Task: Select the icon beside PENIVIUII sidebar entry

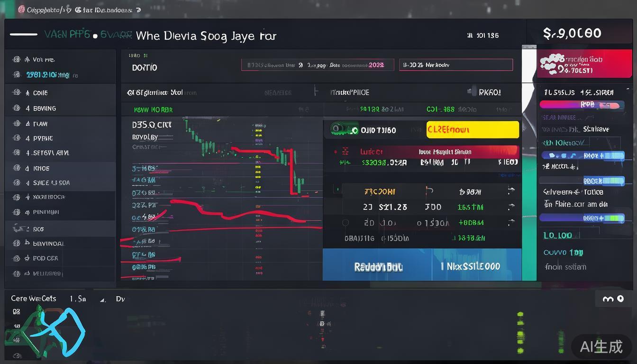Action: click(17, 212)
